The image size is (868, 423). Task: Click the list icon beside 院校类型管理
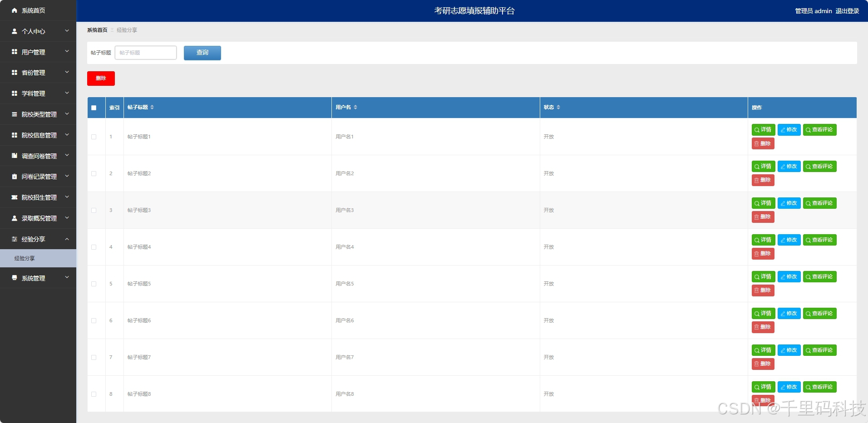tap(15, 114)
